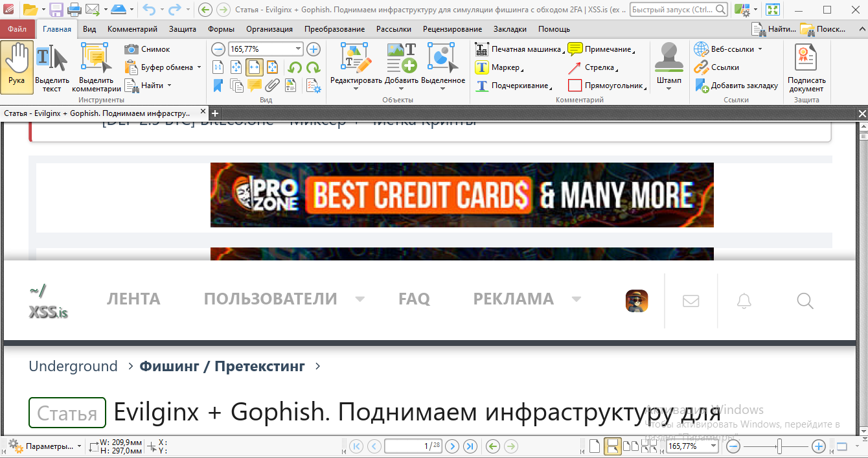The image size is (868, 458).
Task: Expand the Буфер обмена dropdown
Action: pyautogui.click(x=200, y=67)
